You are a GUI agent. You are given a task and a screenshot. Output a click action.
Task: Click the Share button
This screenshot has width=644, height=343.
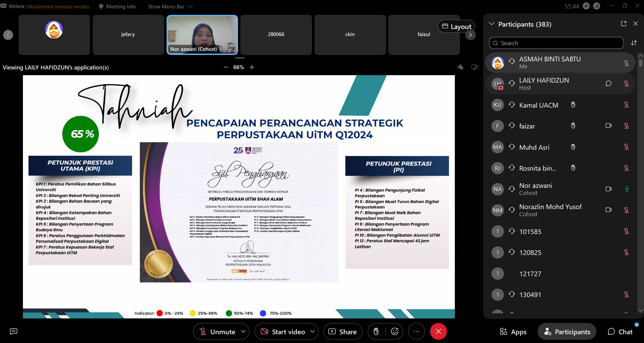(343, 332)
